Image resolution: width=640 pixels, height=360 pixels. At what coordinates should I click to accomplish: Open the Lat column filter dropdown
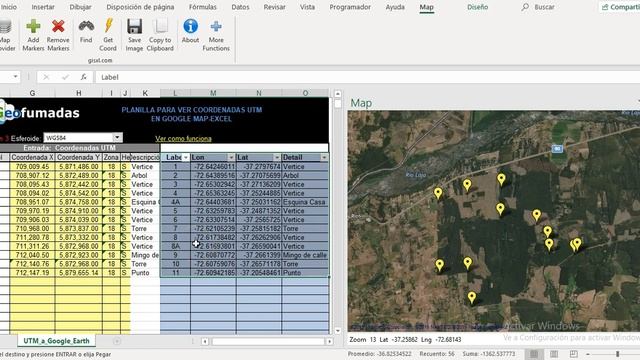277,158
